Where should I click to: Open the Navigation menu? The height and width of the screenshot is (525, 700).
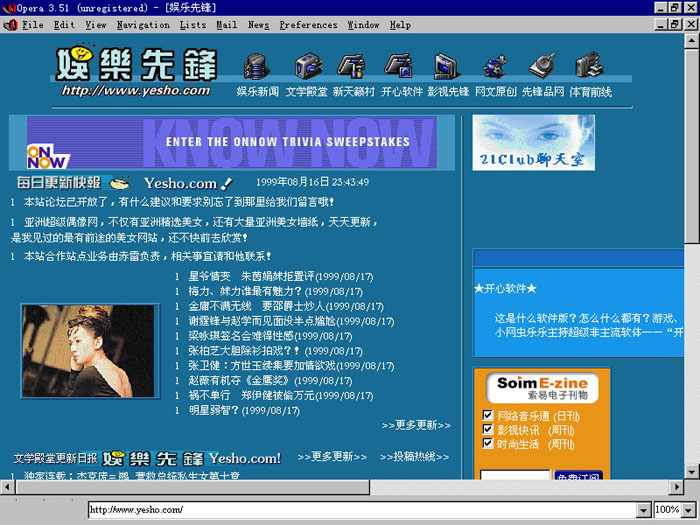[x=143, y=25]
